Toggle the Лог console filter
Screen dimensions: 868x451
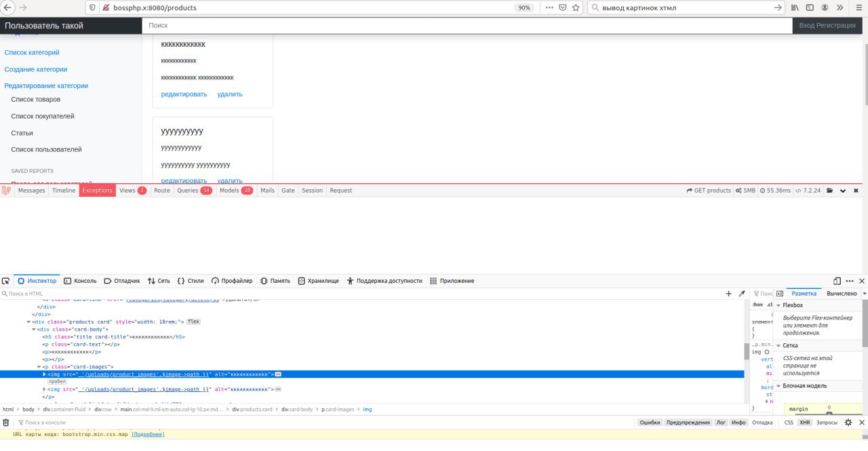722,422
